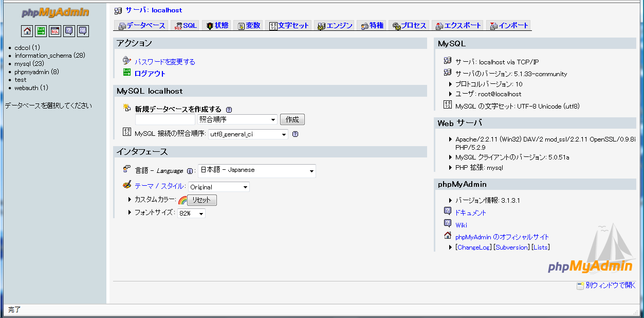This screenshot has height=318, width=644.
Task: Click the server icon beside localhost via TCP/IP
Action: [x=448, y=61]
